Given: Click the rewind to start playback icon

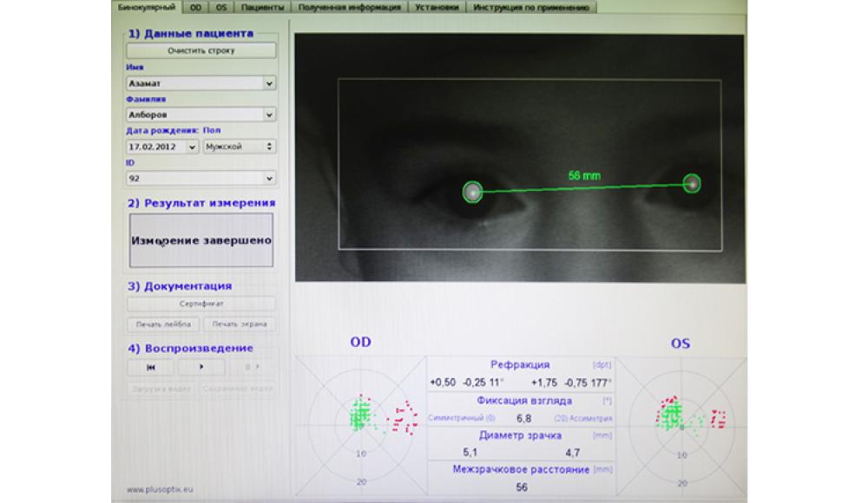Looking at the screenshot, I should [150, 367].
